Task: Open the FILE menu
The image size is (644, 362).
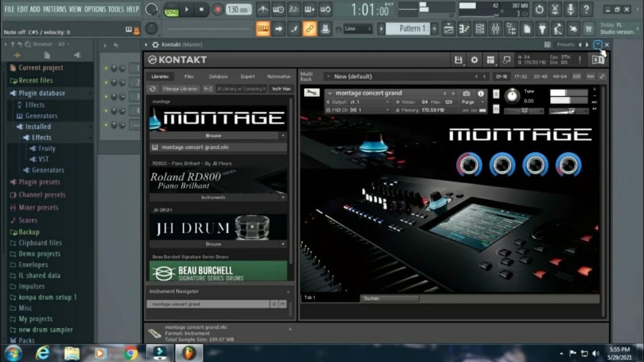Action: coord(10,9)
